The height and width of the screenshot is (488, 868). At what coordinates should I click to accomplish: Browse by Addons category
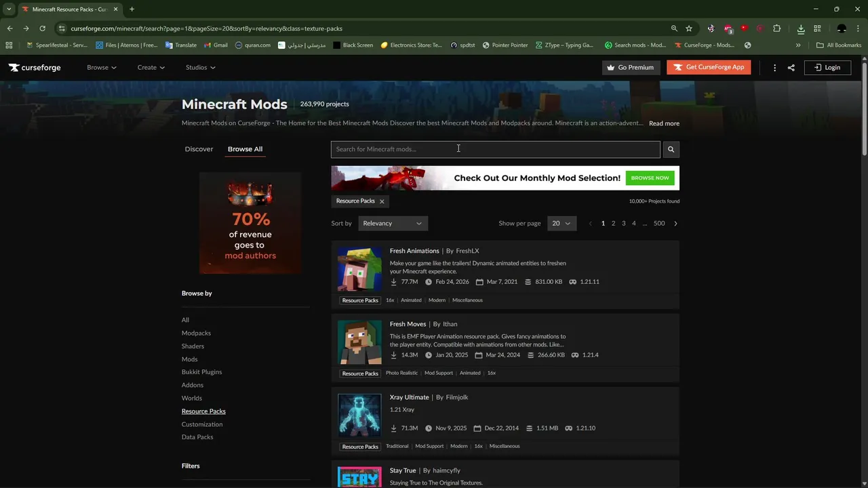[x=193, y=385]
